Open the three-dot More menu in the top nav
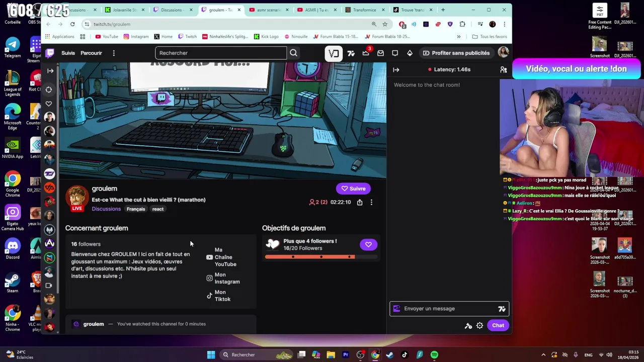The width and height of the screenshot is (644, 362). [114, 53]
